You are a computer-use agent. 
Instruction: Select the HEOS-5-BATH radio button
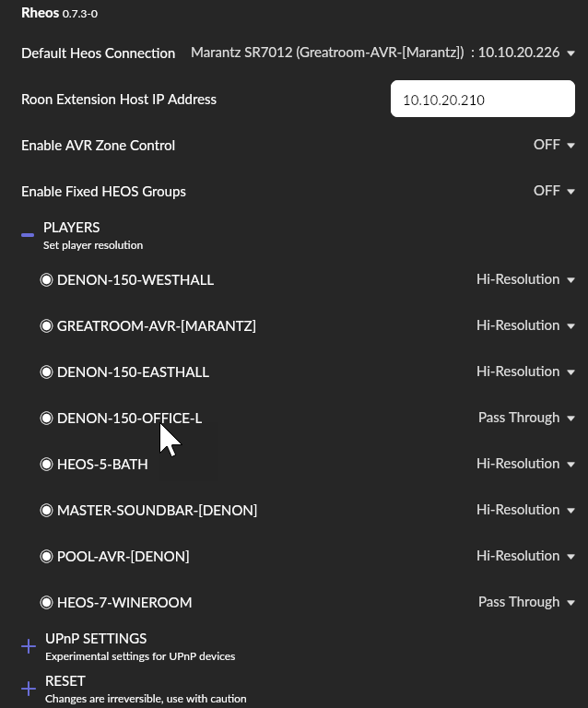(x=46, y=465)
